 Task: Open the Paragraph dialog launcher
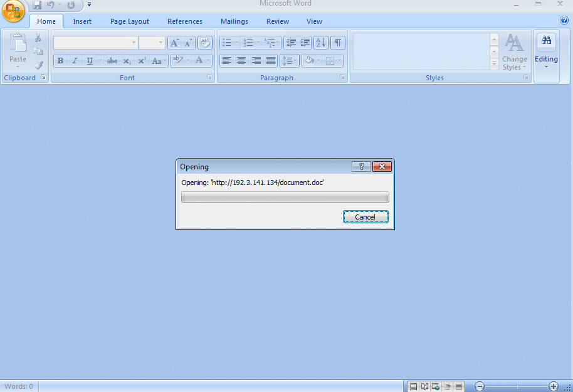pyautogui.click(x=342, y=77)
